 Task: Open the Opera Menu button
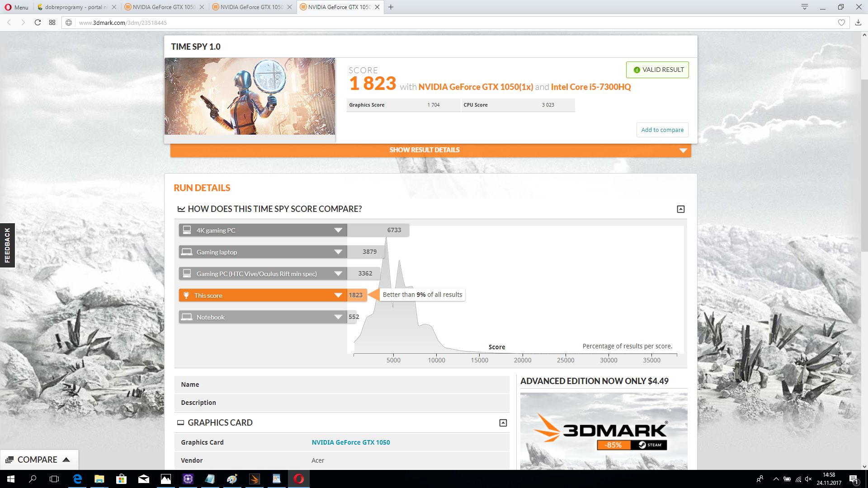coord(17,7)
